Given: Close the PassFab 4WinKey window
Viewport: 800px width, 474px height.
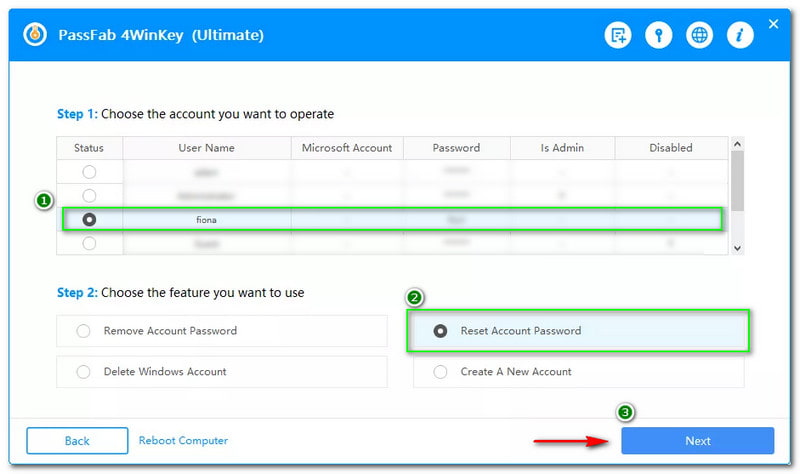Looking at the screenshot, I should click(x=773, y=24).
